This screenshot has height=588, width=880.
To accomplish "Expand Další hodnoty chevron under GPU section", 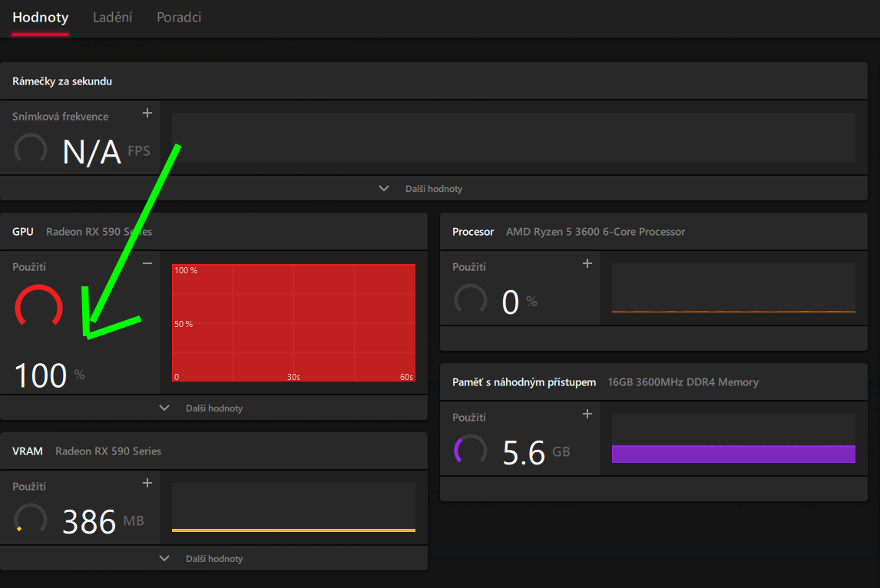I will click(164, 408).
